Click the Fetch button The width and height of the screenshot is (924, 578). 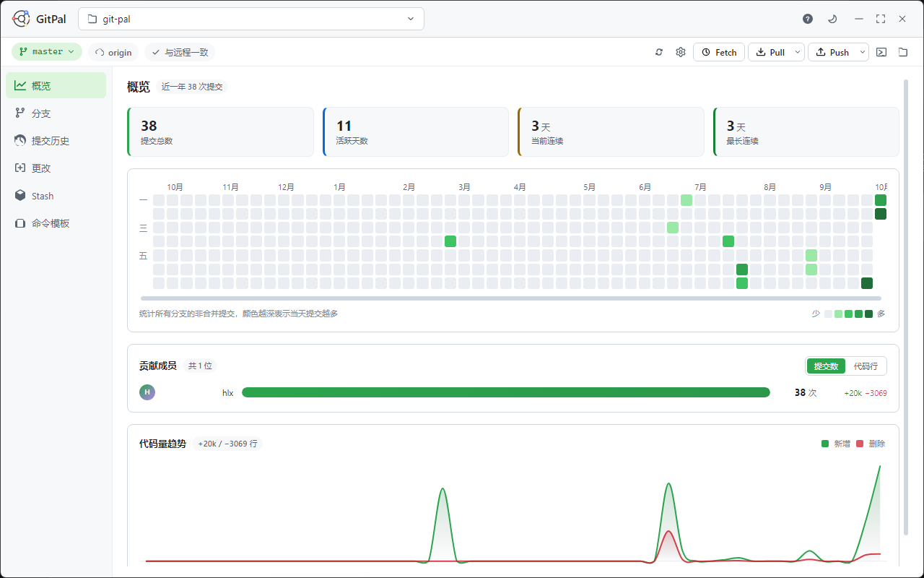pyautogui.click(x=719, y=52)
